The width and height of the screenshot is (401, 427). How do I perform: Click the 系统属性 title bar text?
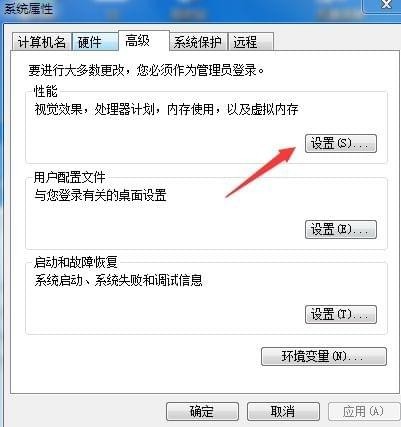[x=29, y=8]
